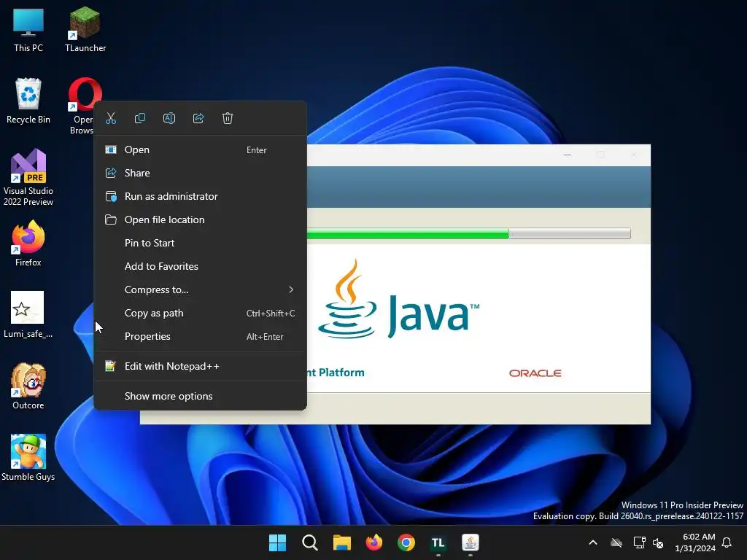Open Firefox from the taskbar

pos(374,542)
